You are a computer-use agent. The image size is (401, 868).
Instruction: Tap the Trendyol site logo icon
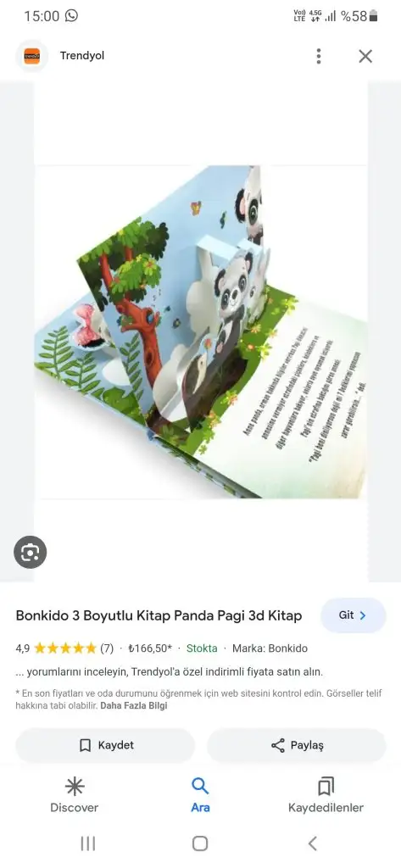pyautogui.click(x=32, y=56)
